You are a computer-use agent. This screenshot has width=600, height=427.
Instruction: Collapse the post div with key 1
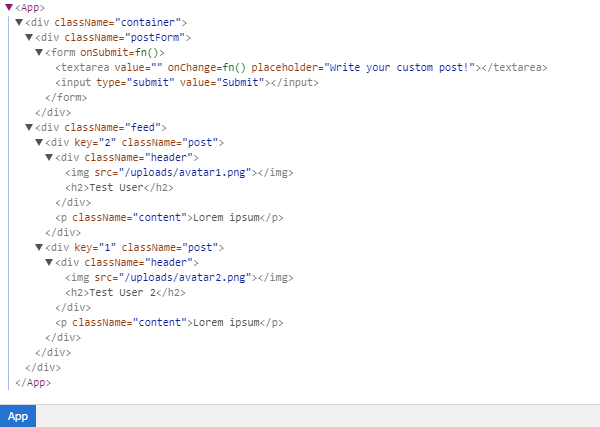click(39, 247)
